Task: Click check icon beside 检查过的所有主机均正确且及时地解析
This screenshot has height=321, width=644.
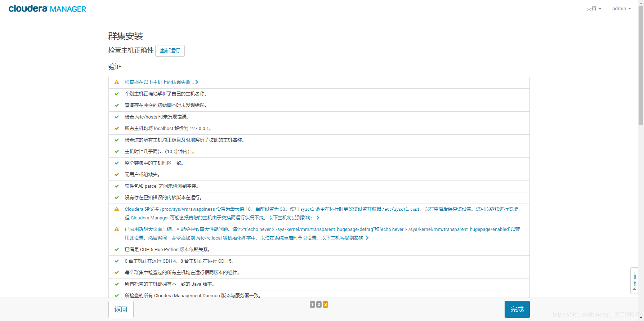Action: point(117,140)
